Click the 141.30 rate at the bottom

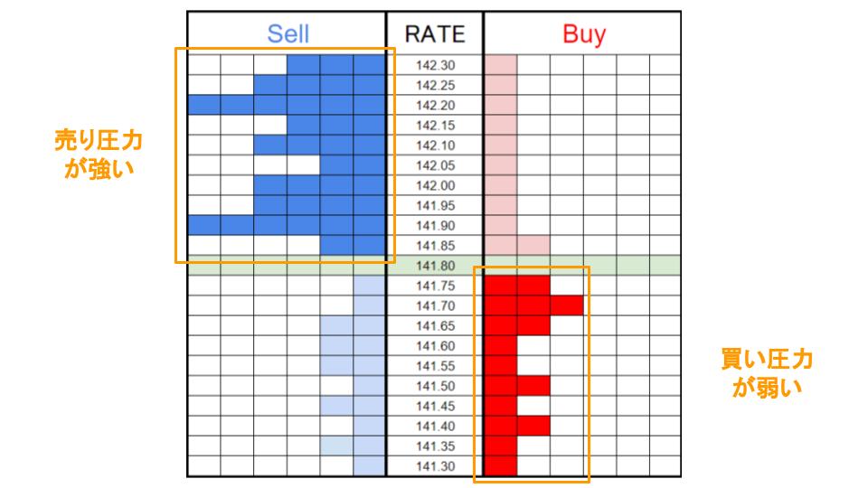(435, 465)
